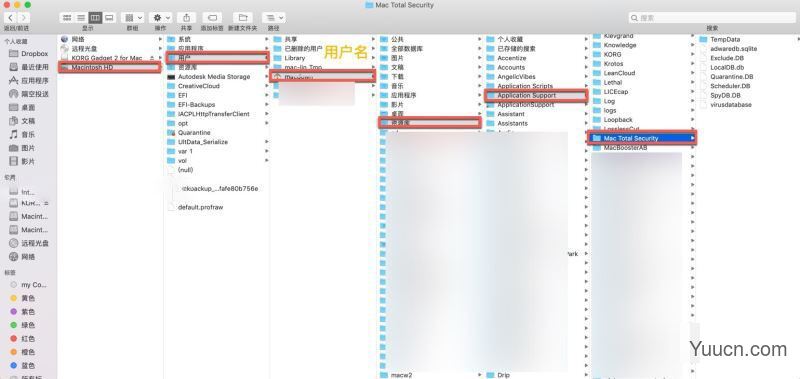Click into the search field

[x=712, y=18]
